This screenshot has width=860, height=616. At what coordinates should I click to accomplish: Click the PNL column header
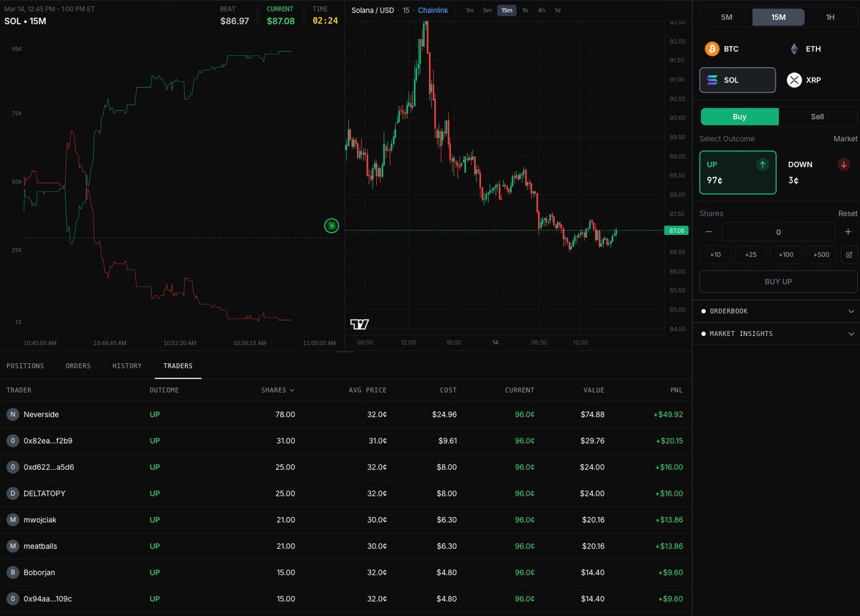tap(675, 390)
